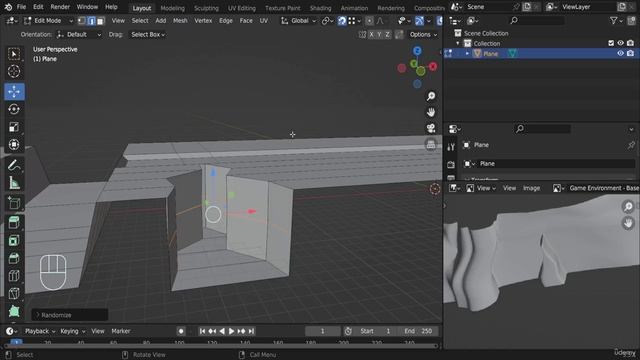Toggle X axis mirror
This screenshot has width=640, height=360.
coord(371,35)
